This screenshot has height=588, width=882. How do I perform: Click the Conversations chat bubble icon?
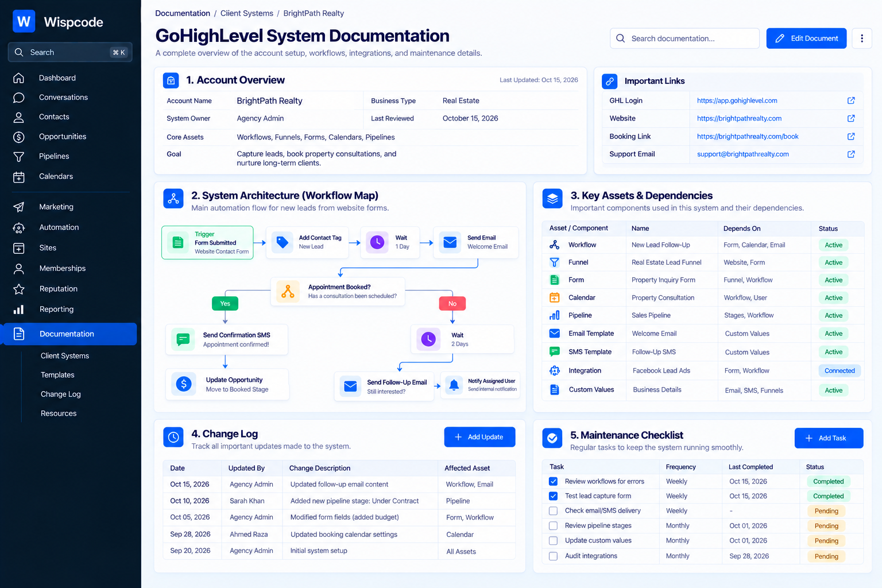[x=19, y=98]
